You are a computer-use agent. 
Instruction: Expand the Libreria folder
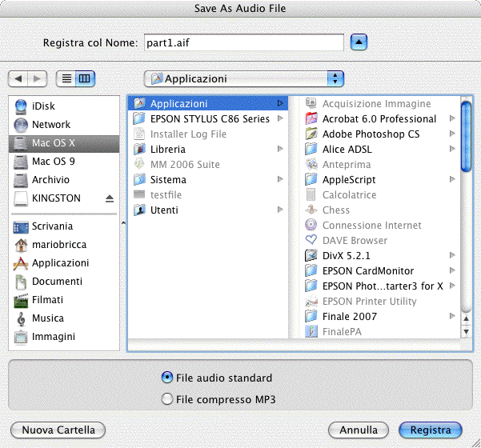[280, 150]
